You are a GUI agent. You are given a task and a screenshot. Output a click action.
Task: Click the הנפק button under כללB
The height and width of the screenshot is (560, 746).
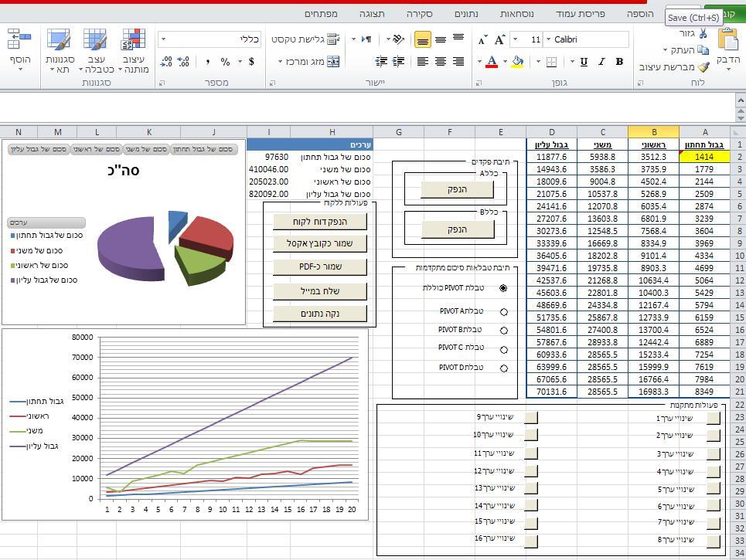pyautogui.click(x=458, y=229)
